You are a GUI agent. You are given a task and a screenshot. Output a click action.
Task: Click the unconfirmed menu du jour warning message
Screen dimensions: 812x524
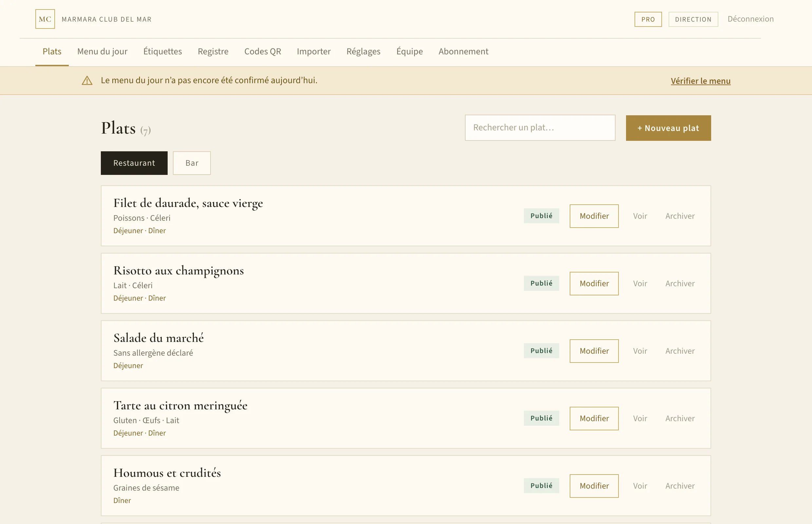(209, 80)
